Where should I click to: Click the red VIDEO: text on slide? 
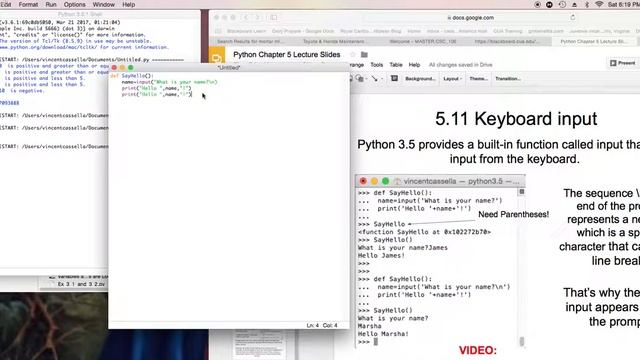478,350
